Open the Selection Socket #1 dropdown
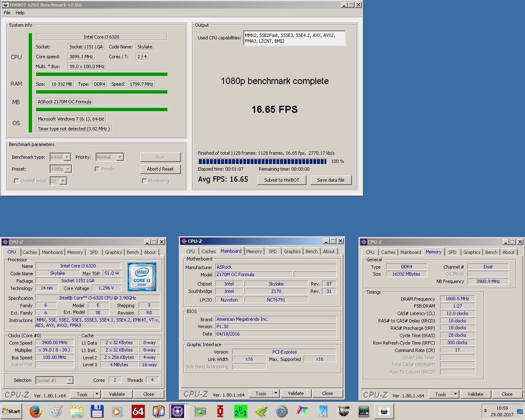Screen dimensions: 525x420 point(55,381)
